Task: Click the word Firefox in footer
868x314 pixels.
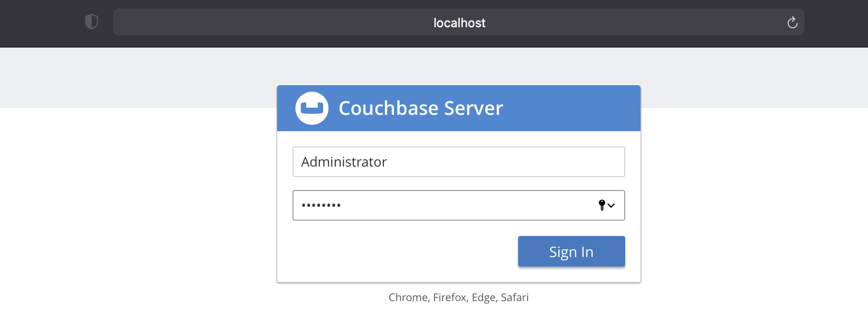Action: [450, 297]
